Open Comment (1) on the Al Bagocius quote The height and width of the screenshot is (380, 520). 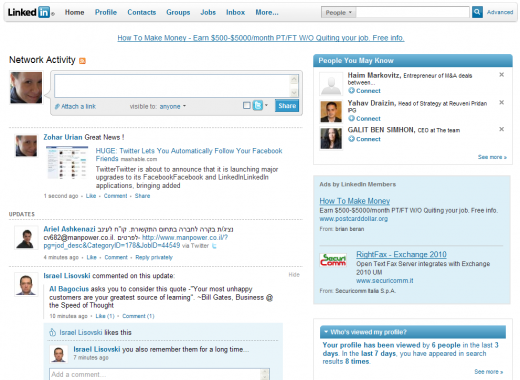(138, 316)
